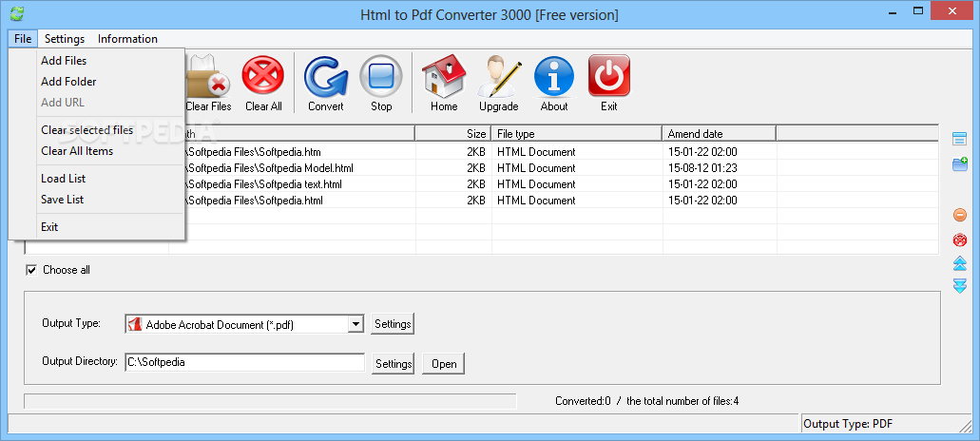Click the Output Type: PDF status bar text
Image resolution: width=980 pixels, height=441 pixels.
(848, 424)
